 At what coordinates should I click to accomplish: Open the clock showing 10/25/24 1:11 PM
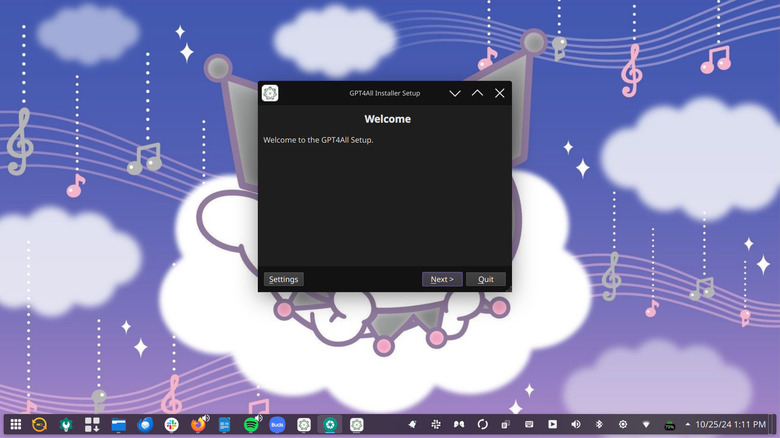pos(730,425)
